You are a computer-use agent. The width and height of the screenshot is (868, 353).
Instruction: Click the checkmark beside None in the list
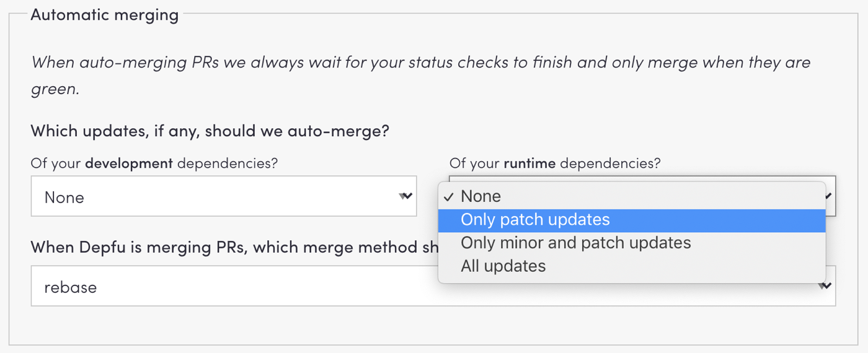pyautogui.click(x=449, y=197)
